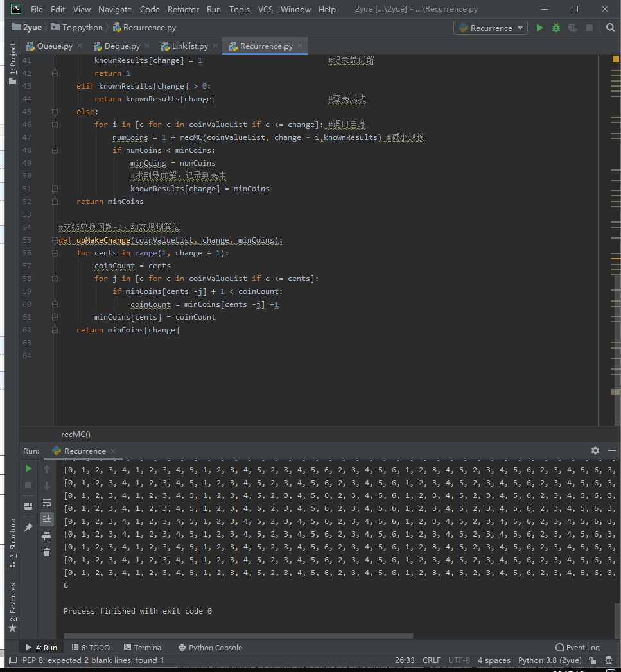Hide the Run panel with minimize dash

pos(612,451)
